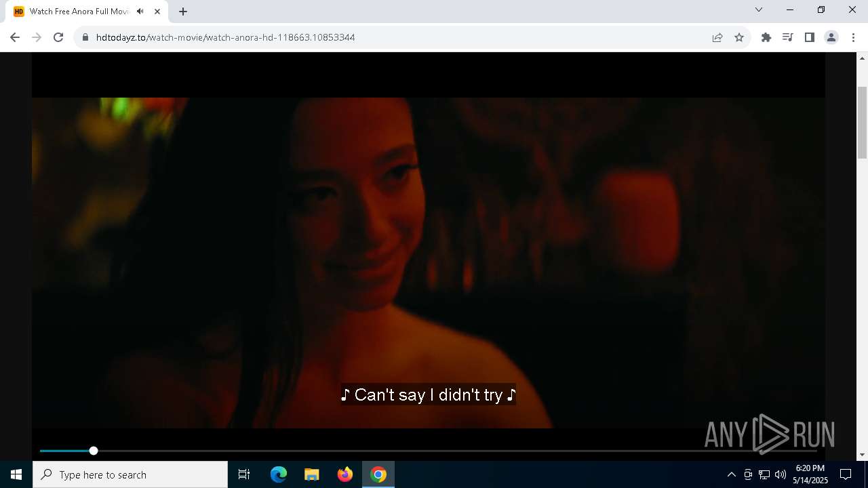Open File Explorer from taskbar
868x488 pixels.
point(312,474)
